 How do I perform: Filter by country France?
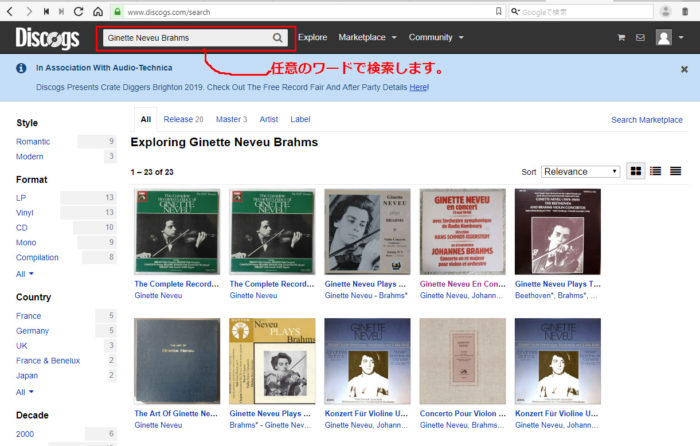29,316
